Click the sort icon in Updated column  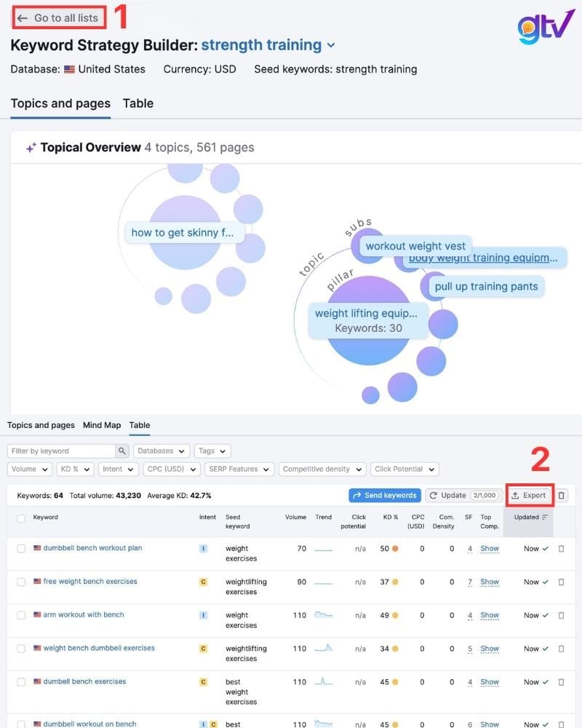point(545,517)
